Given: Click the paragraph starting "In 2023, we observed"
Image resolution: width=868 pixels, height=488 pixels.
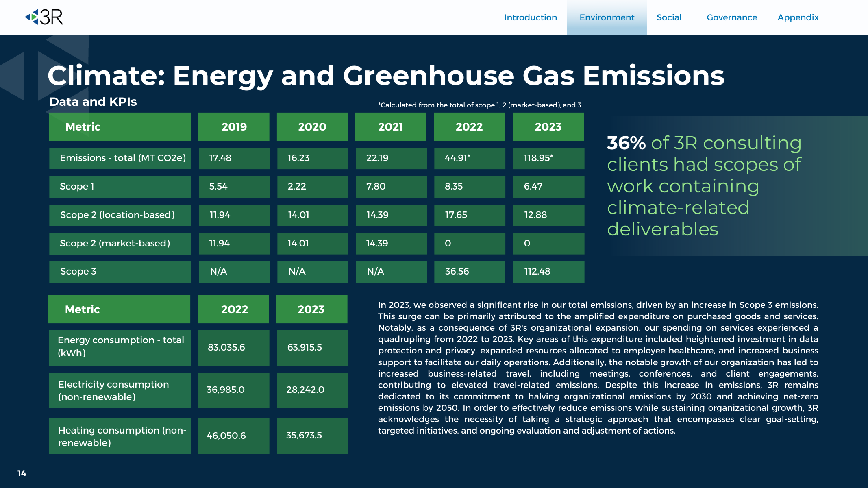Looking at the screenshot, I should tap(598, 368).
